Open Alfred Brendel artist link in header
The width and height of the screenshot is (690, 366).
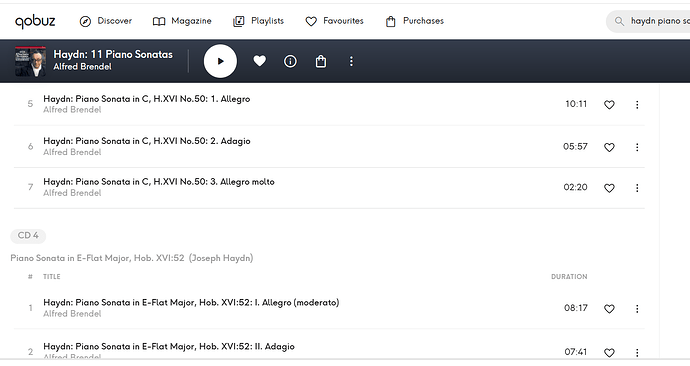(x=82, y=67)
